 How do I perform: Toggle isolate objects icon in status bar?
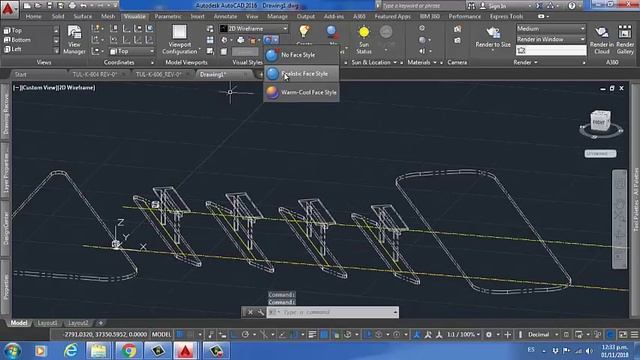tap(598, 335)
